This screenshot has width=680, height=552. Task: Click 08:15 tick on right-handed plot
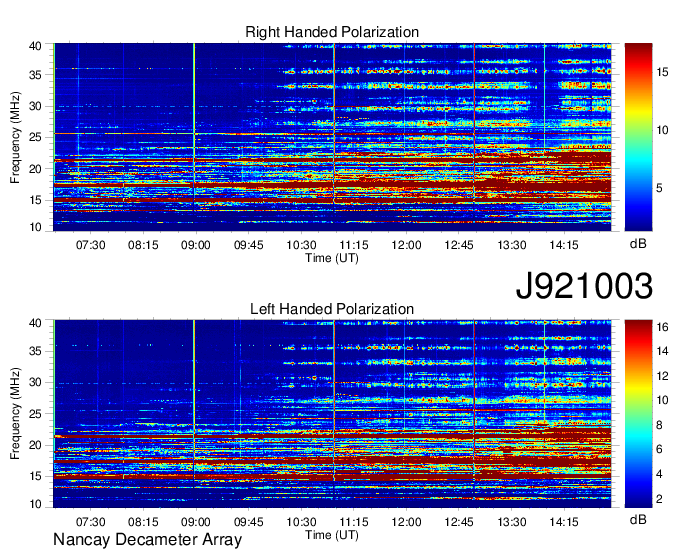[x=143, y=245]
